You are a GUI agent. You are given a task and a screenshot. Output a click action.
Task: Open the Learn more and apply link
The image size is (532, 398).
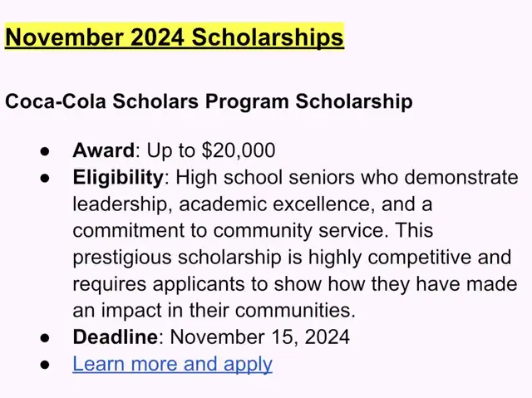click(172, 364)
